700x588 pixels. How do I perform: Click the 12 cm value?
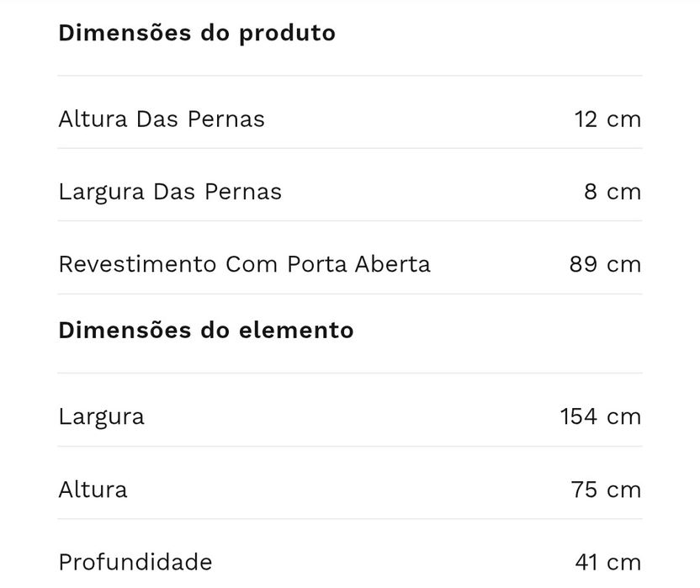tap(607, 119)
